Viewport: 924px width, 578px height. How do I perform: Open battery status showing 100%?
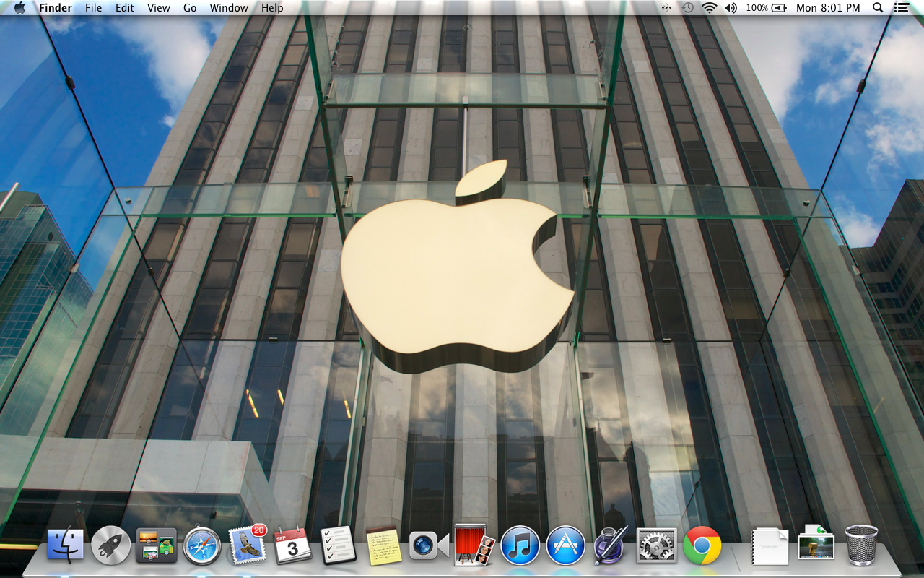click(x=767, y=8)
